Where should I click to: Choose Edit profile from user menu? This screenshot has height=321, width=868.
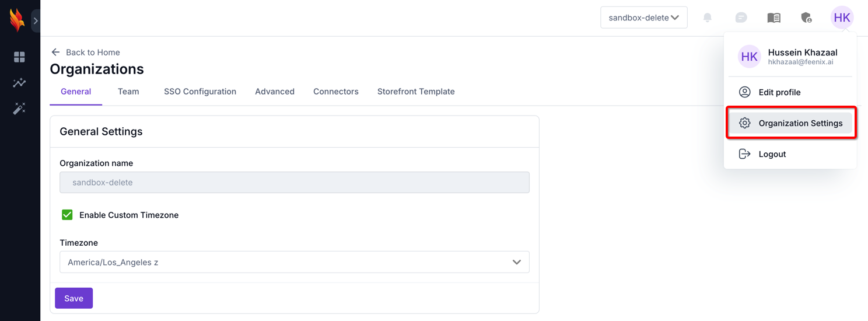coord(779,92)
